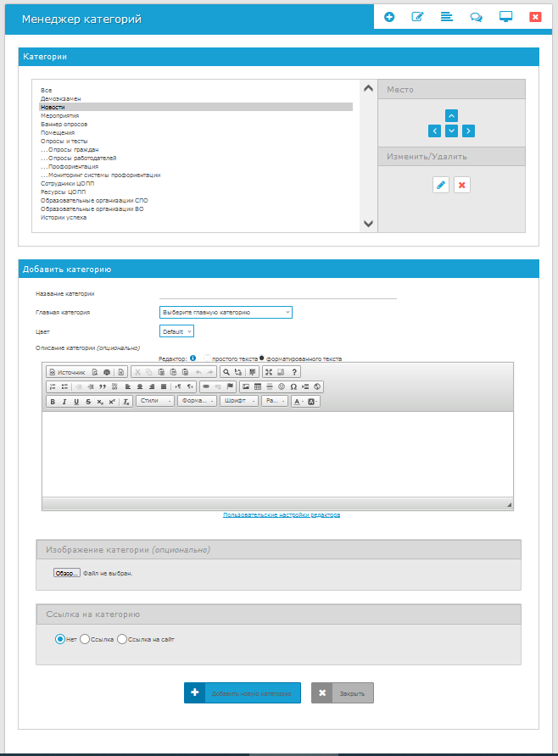Choose the Ссылка на сайт radio option
This screenshot has height=756, width=558.
coord(122,639)
